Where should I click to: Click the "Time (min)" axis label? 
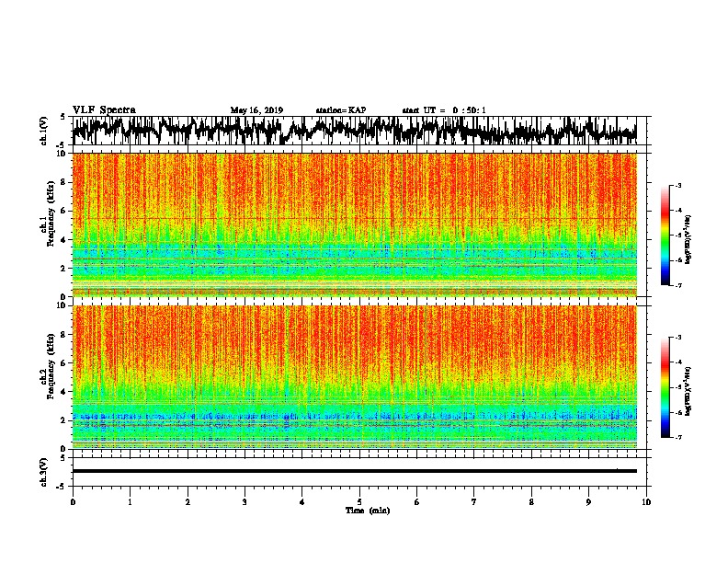[x=368, y=511]
